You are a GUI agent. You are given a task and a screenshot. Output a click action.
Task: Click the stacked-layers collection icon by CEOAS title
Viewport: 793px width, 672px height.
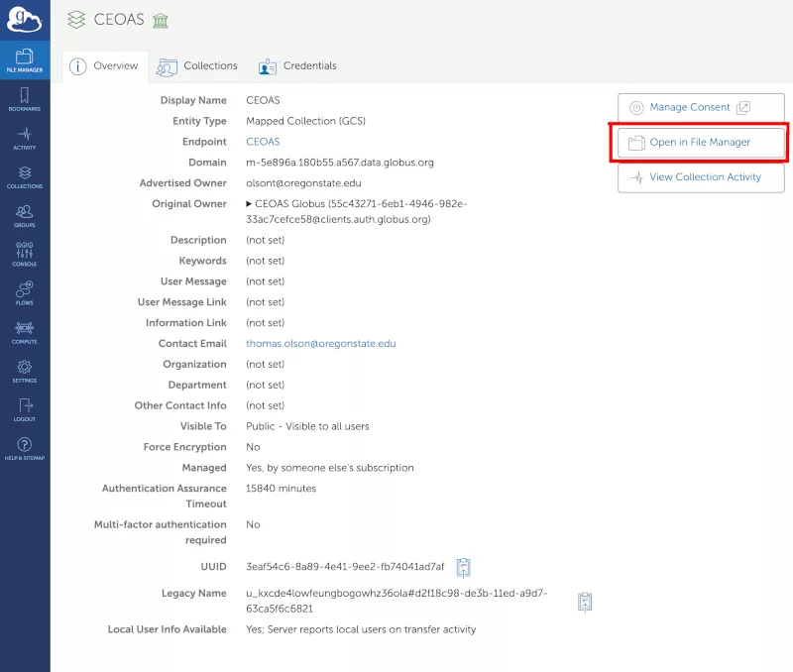pyautogui.click(x=76, y=20)
